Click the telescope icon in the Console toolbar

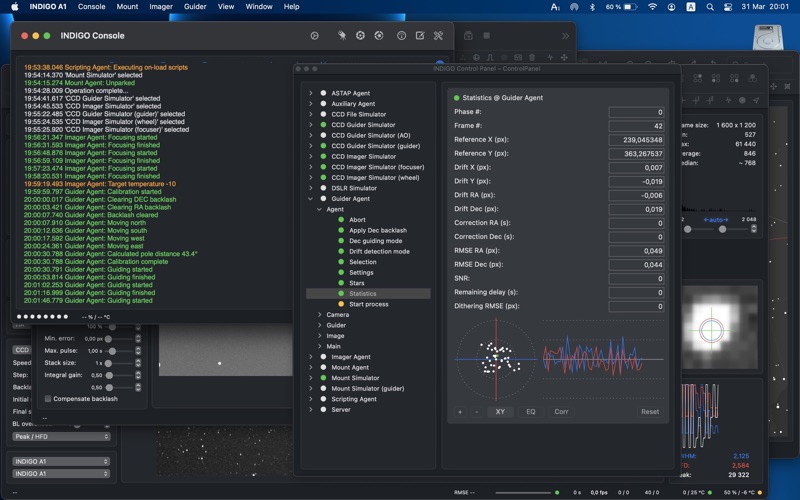click(x=340, y=36)
